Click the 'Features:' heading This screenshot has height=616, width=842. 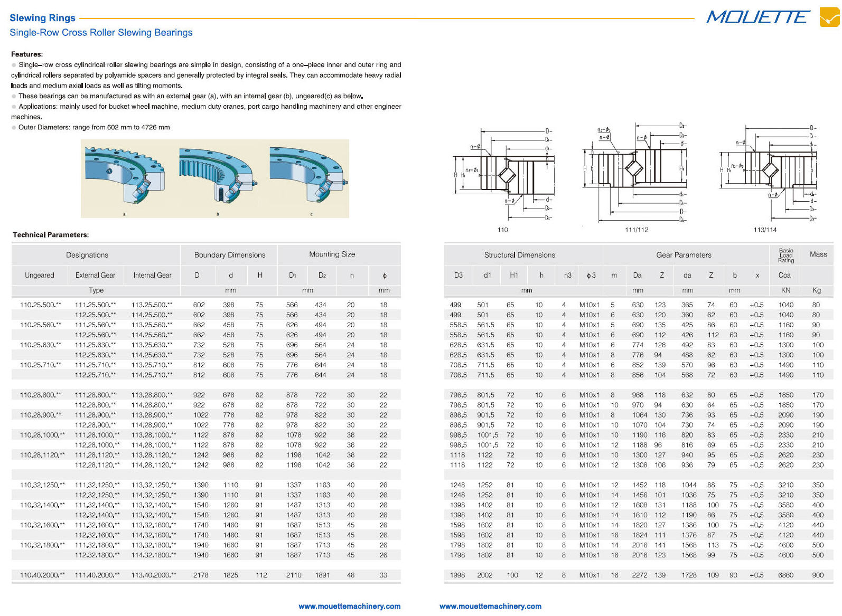tap(27, 54)
